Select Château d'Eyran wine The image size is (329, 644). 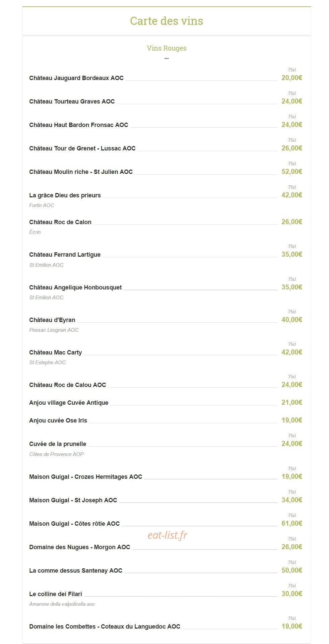point(52,320)
